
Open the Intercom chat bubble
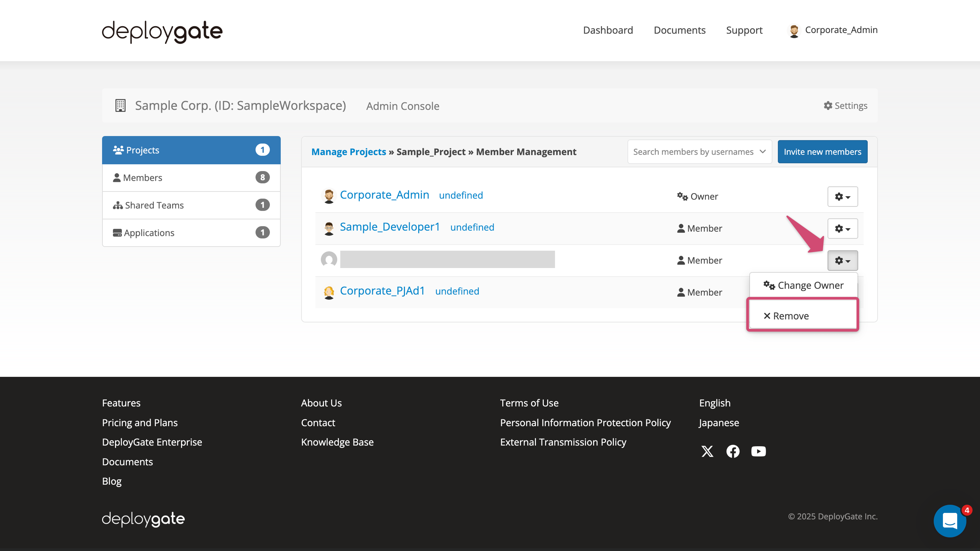[950, 521]
